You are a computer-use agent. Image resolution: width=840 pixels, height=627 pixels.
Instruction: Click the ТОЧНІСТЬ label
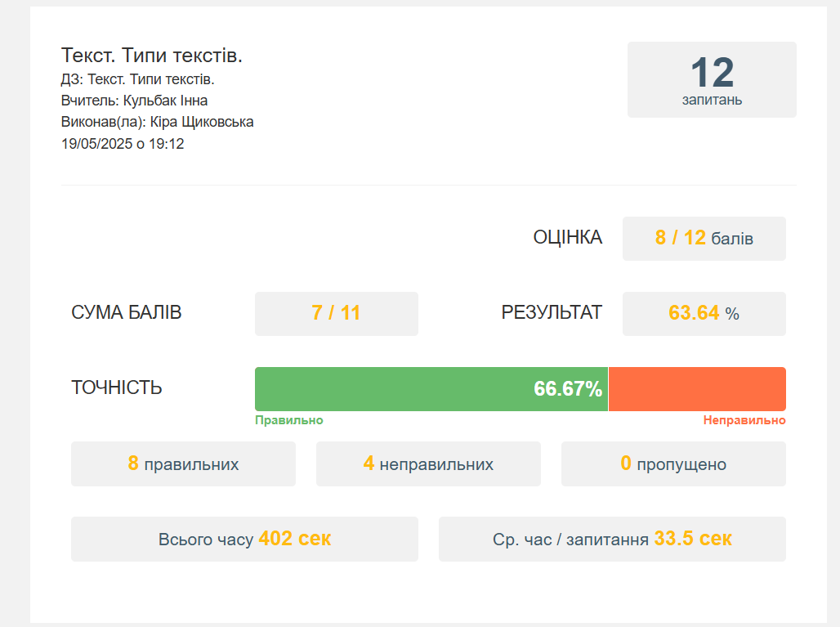coord(116,387)
